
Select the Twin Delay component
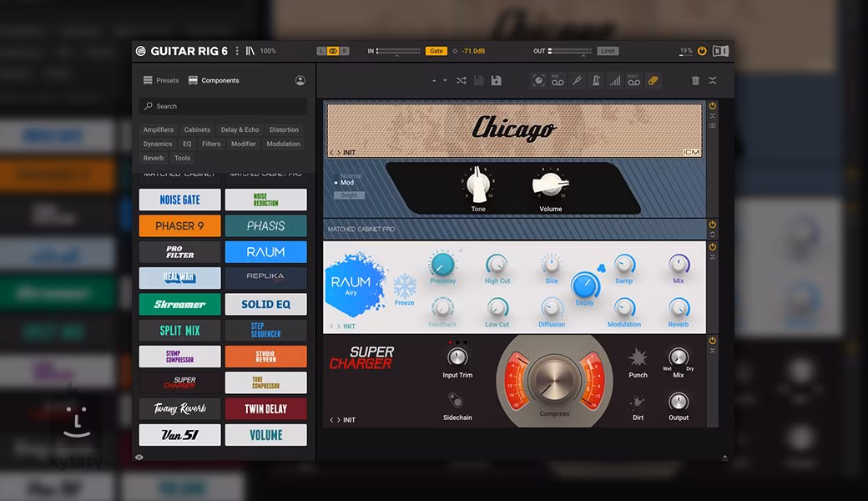pyautogui.click(x=265, y=408)
